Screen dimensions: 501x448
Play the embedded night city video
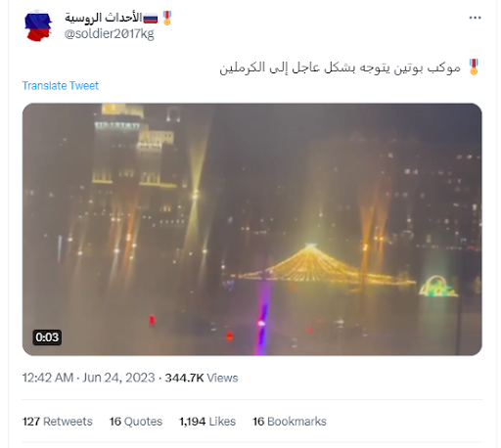coord(251,230)
